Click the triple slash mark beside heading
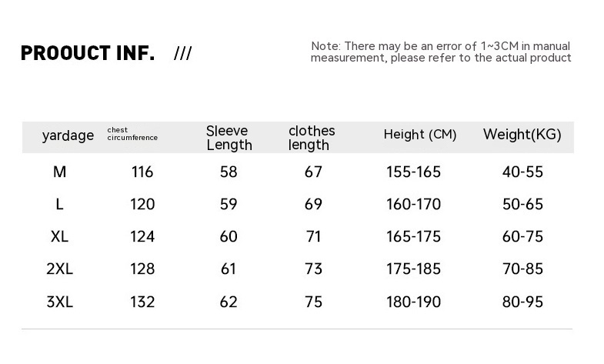This screenshot has height=364, width=604. click(x=183, y=53)
